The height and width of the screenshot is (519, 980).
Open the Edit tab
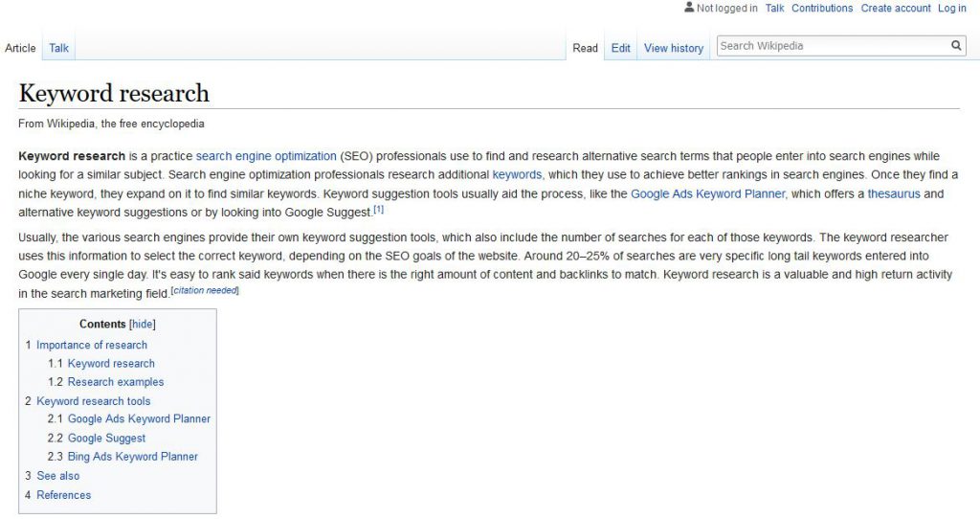[x=620, y=48]
